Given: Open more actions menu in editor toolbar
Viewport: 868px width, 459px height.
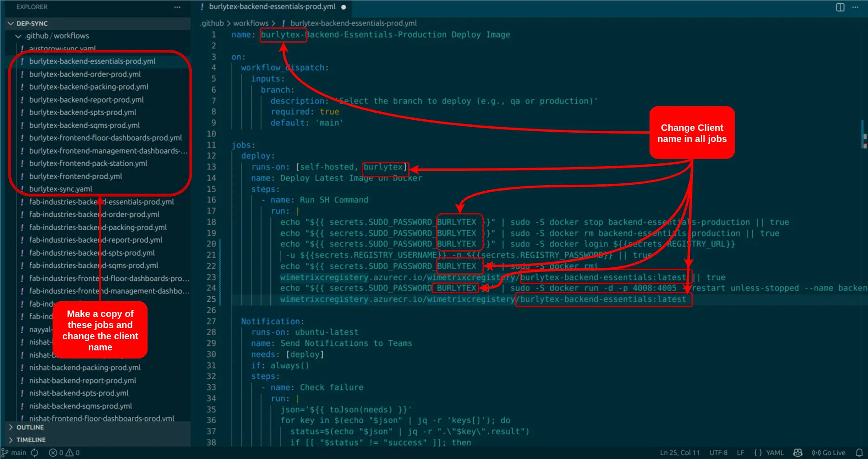Looking at the screenshot, I should click(x=855, y=7).
